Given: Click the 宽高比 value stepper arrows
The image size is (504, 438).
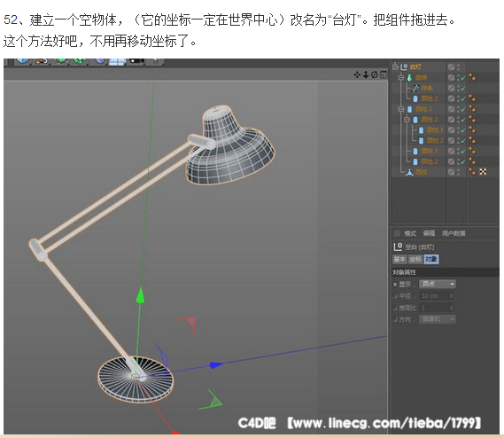Looking at the screenshot, I should pyautogui.click(x=451, y=308).
